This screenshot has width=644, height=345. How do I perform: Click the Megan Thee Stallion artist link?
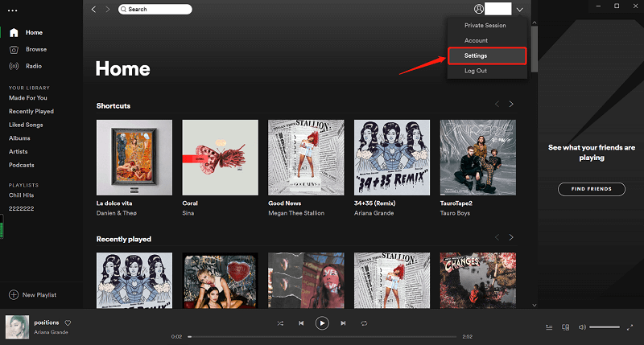tap(296, 213)
